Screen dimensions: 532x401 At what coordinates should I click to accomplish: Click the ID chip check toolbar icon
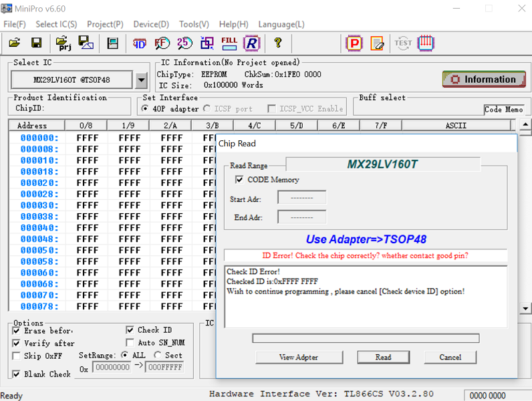click(x=140, y=43)
